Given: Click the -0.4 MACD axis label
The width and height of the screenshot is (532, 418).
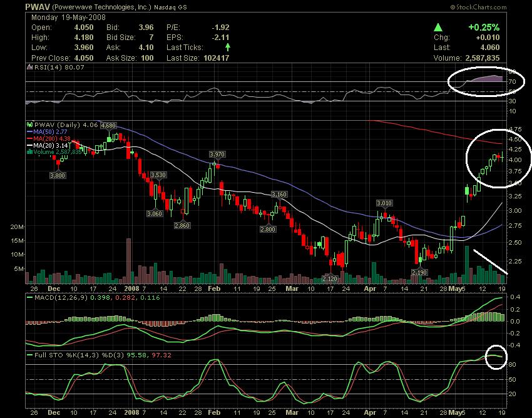Looking at the screenshot, I should click(514, 345).
